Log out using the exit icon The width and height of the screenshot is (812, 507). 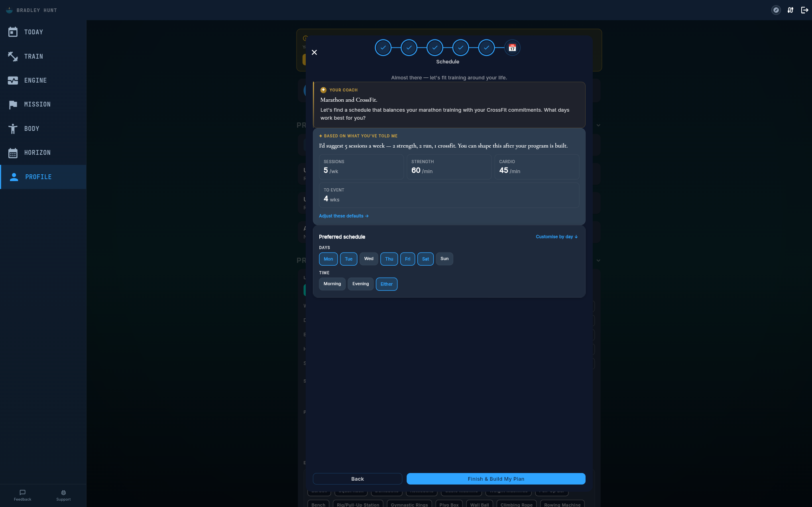pos(804,10)
